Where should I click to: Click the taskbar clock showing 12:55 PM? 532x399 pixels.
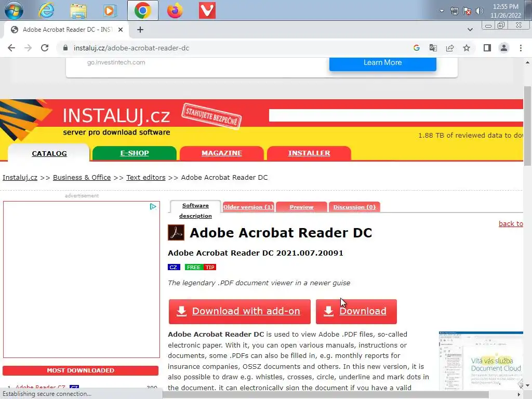click(506, 11)
